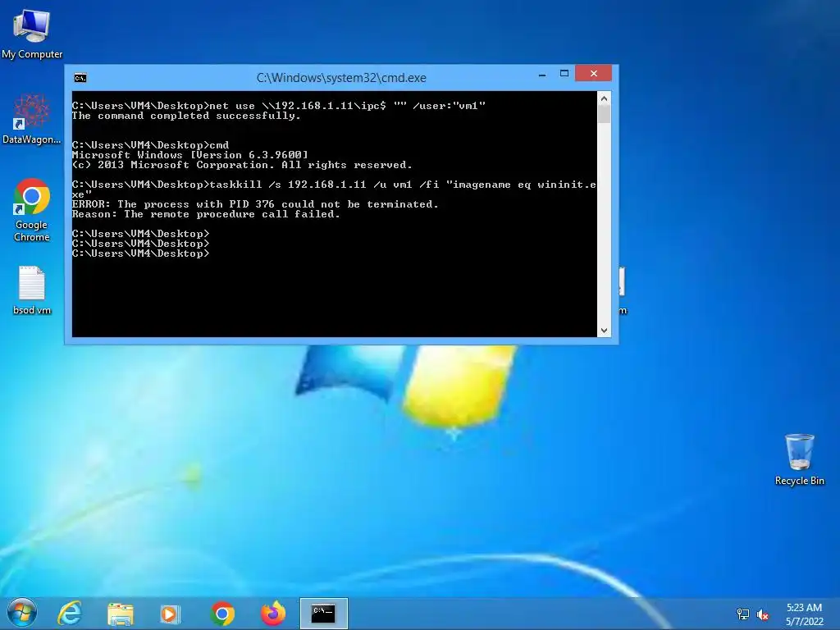Open File Explorer from the taskbar
This screenshot has height=630, width=840.
(x=121, y=614)
